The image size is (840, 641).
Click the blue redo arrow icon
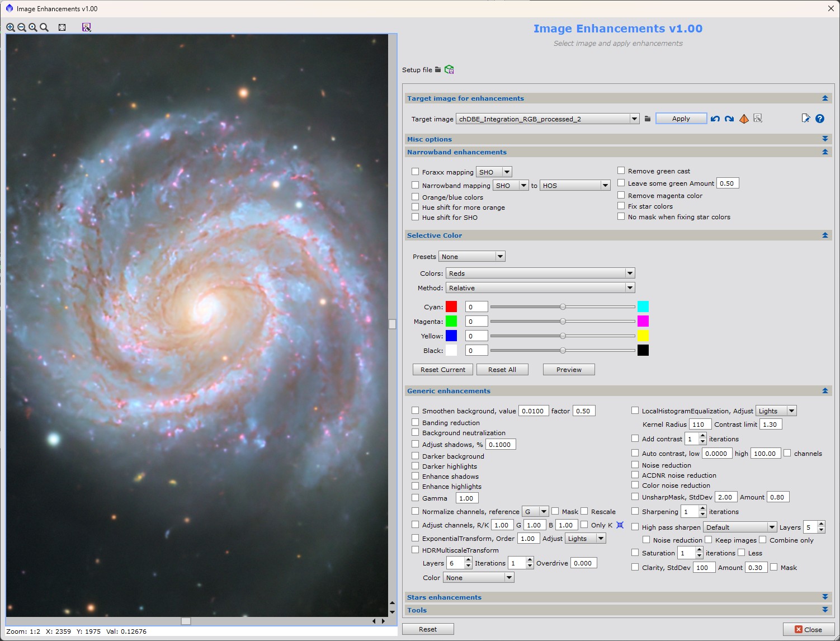[729, 119]
